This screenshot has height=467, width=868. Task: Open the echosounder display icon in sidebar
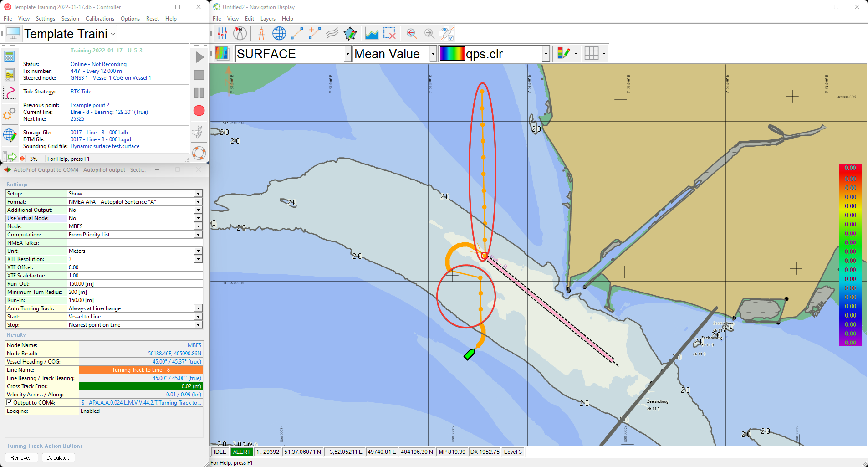point(10,75)
